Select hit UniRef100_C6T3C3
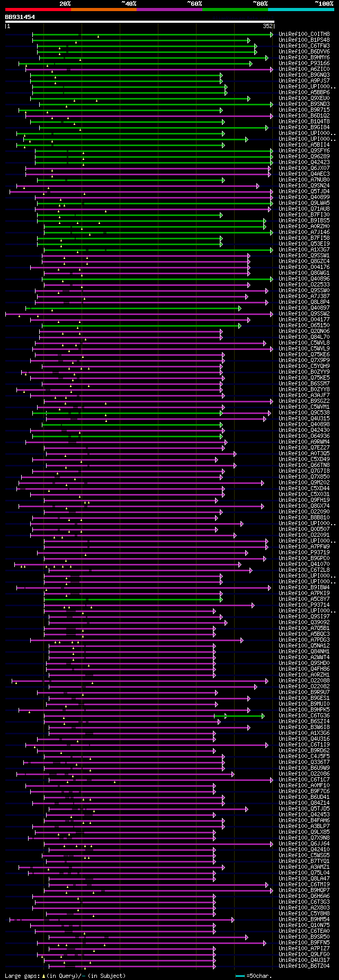 [304, 902]
